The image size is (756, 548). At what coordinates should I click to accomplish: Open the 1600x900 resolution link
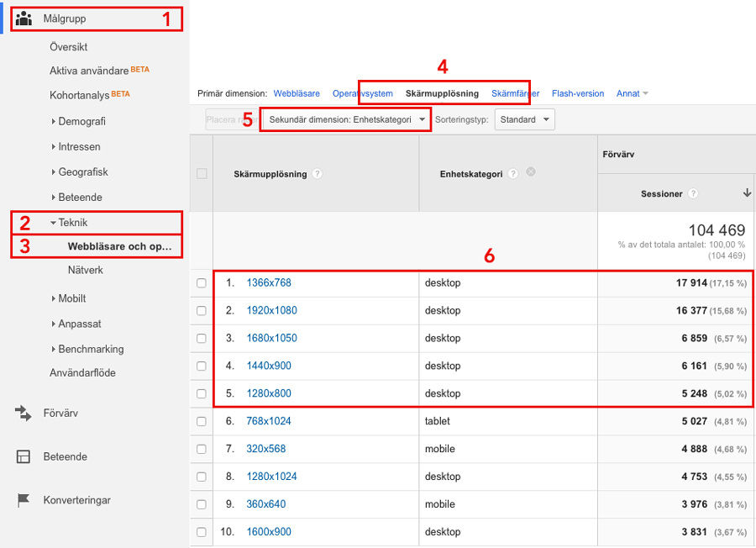click(x=269, y=532)
